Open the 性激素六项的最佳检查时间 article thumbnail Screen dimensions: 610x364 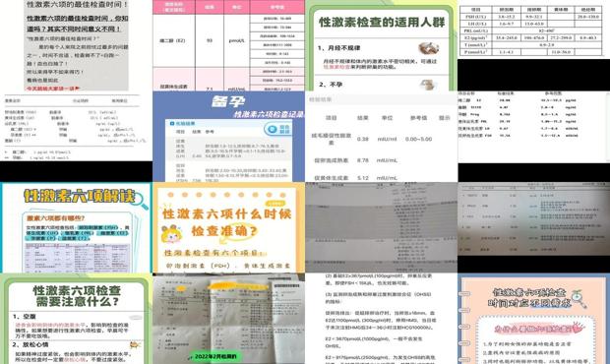(77, 45)
